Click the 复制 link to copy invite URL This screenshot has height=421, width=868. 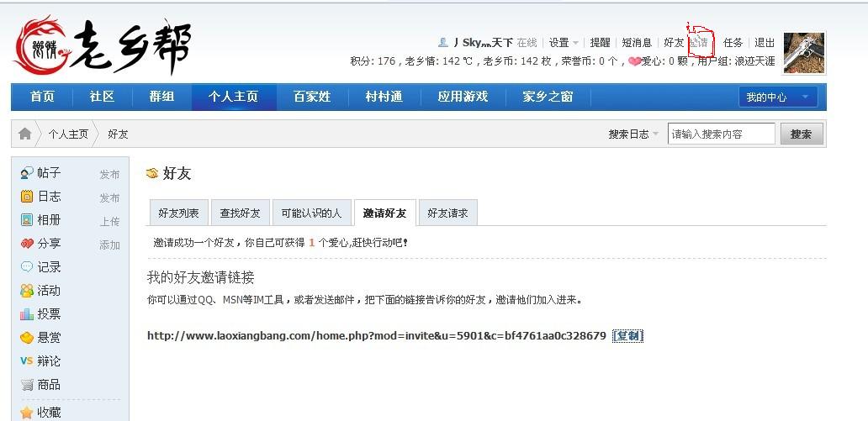tap(627, 336)
